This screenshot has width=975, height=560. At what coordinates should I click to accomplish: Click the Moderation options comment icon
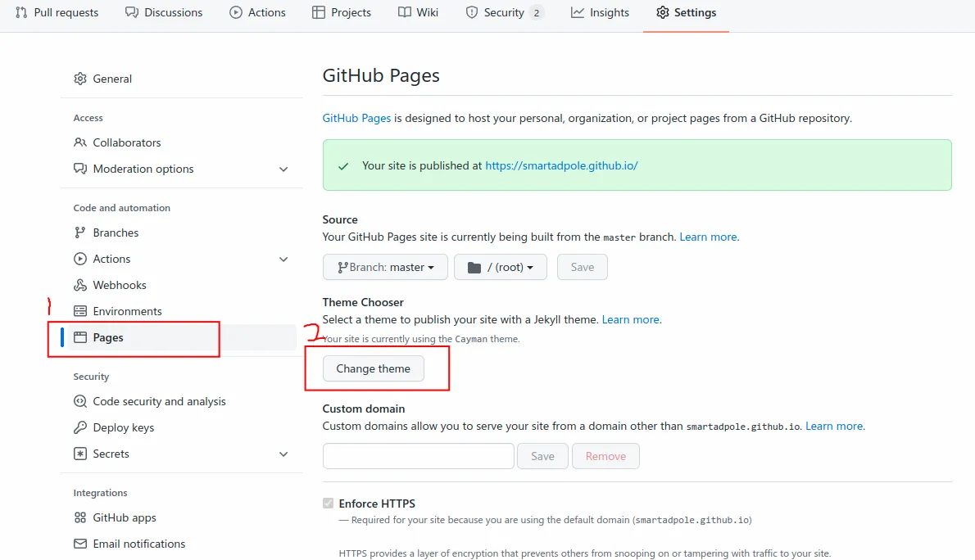coord(80,169)
